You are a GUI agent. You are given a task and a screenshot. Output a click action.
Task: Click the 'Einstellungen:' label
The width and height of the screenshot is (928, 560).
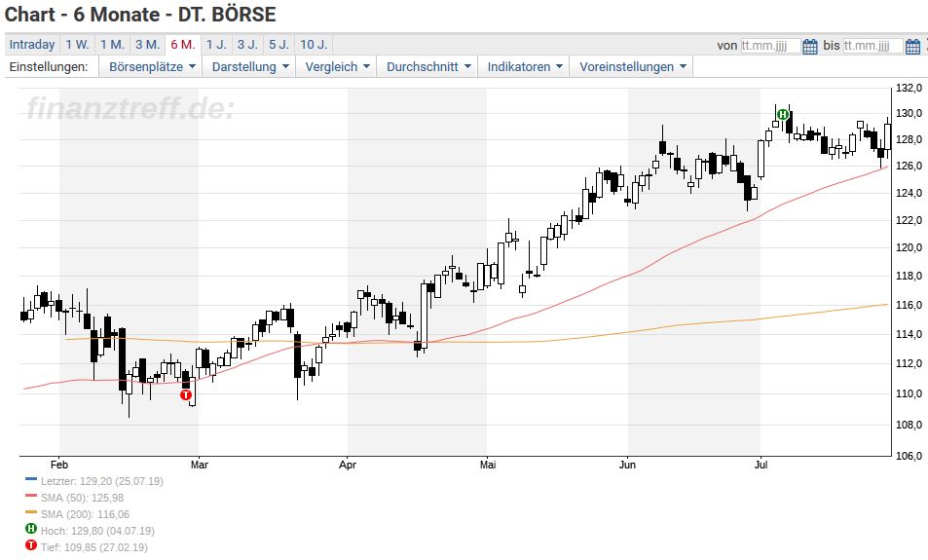coord(49,67)
